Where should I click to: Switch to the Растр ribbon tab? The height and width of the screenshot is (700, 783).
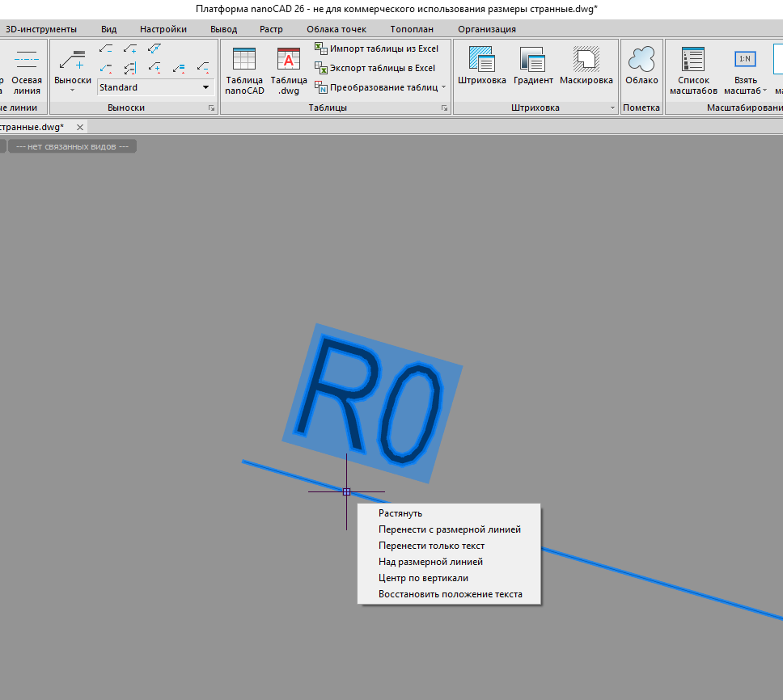tap(271, 29)
